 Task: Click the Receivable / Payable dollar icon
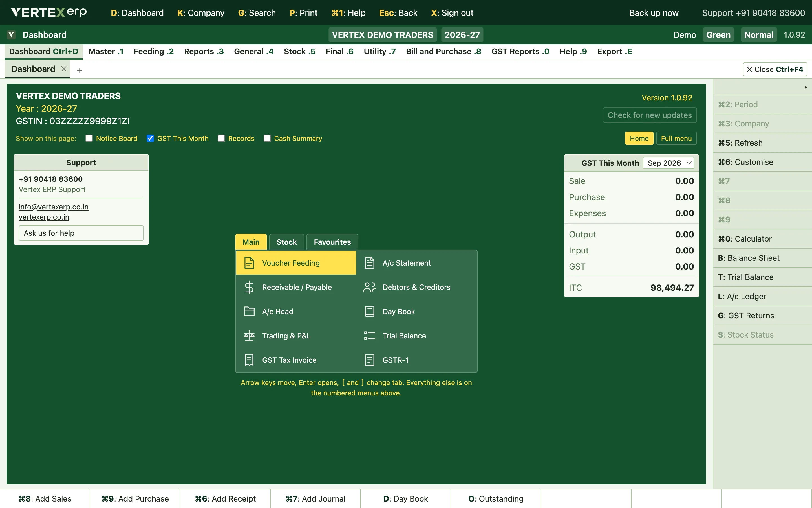click(x=249, y=287)
